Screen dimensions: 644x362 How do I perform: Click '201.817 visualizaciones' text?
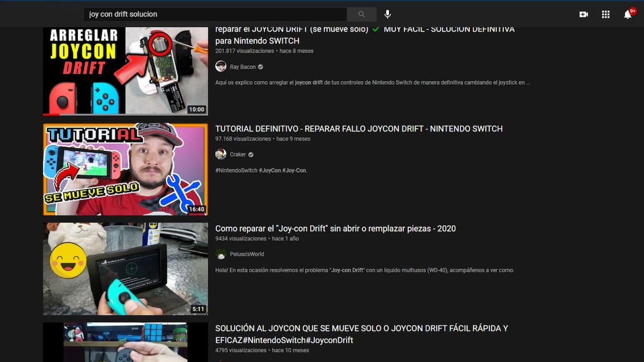[244, 51]
